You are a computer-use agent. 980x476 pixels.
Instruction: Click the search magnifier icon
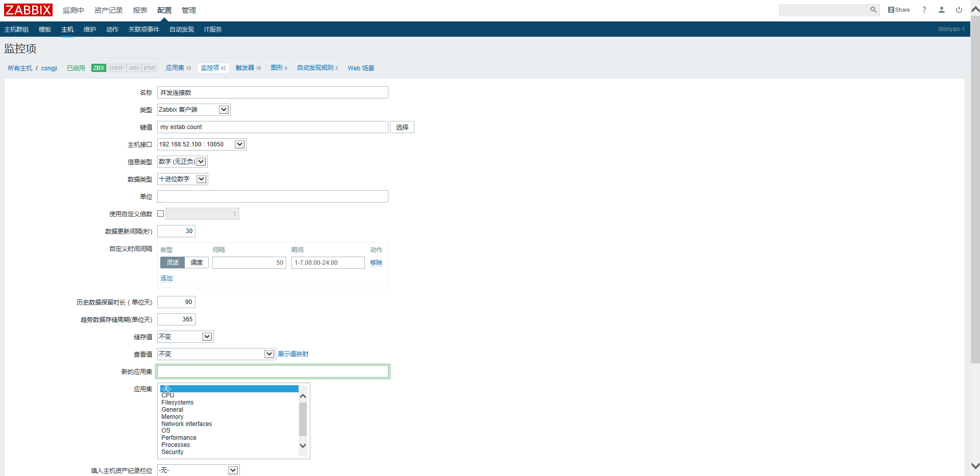click(x=873, y=10)
